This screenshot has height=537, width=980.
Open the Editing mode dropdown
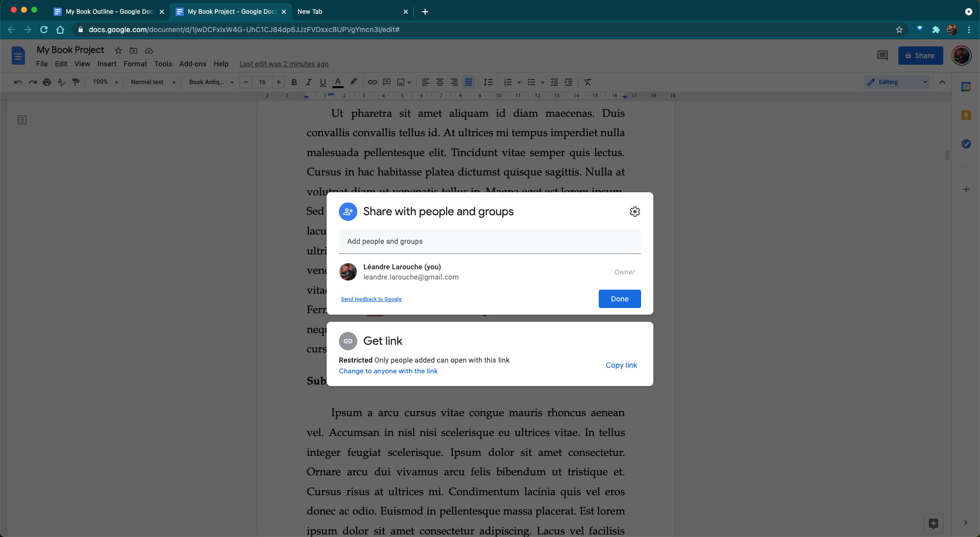(897, 82)
